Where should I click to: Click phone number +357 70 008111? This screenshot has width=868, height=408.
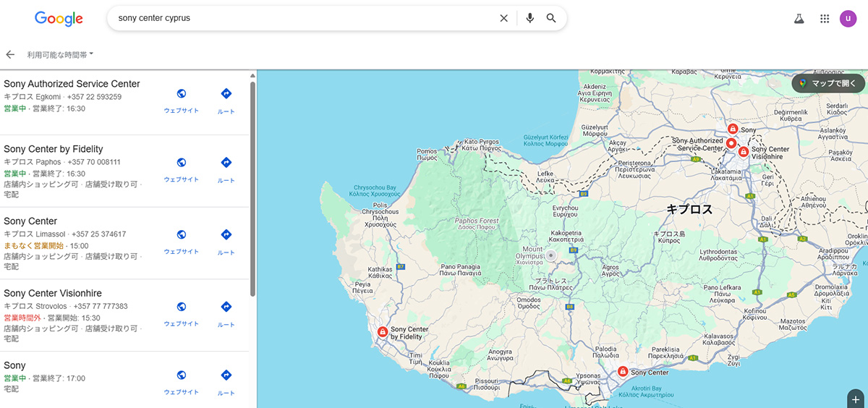(95, 162)
